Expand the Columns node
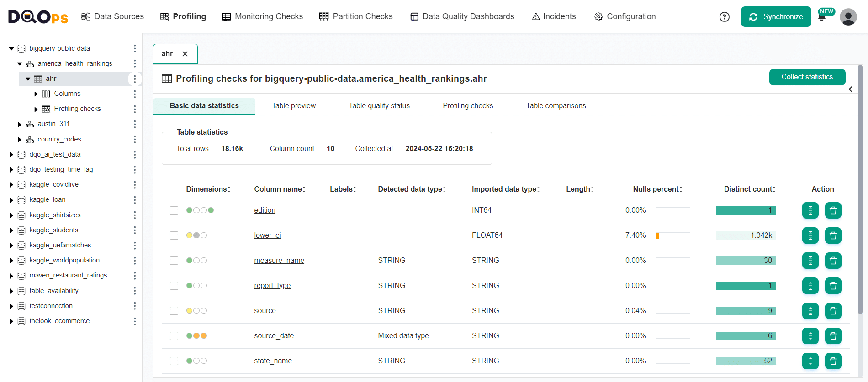 click(x=36, y=94)
